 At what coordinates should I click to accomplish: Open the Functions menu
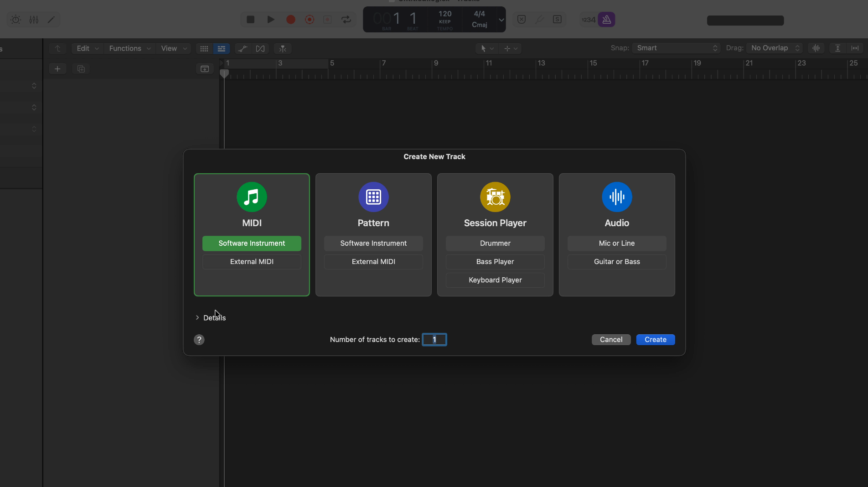click(129, 49)
